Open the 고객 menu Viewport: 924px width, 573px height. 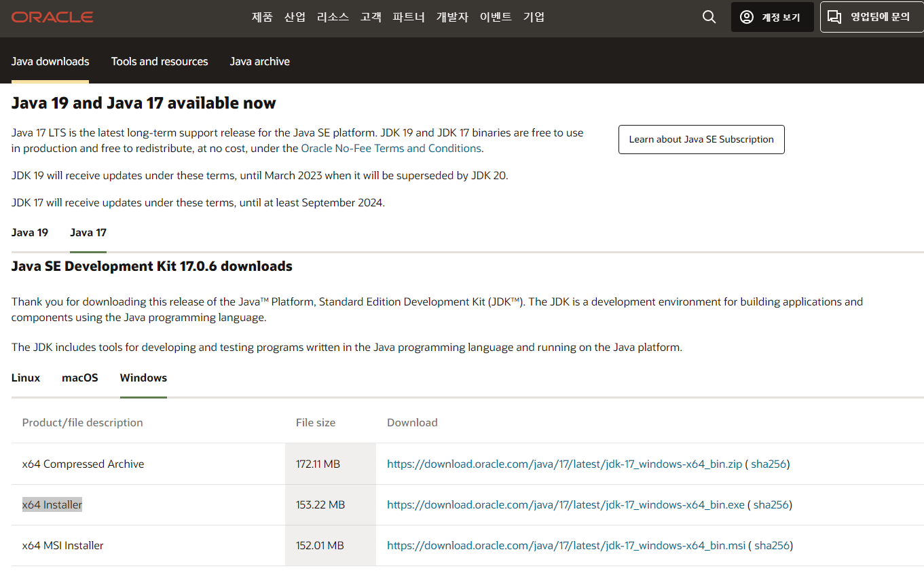click(x=371, y=17)
